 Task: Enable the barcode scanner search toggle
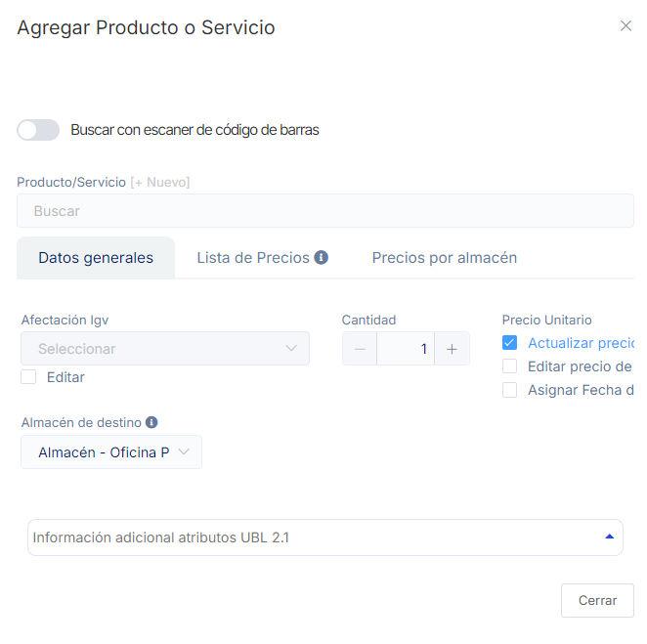(38, 130)
